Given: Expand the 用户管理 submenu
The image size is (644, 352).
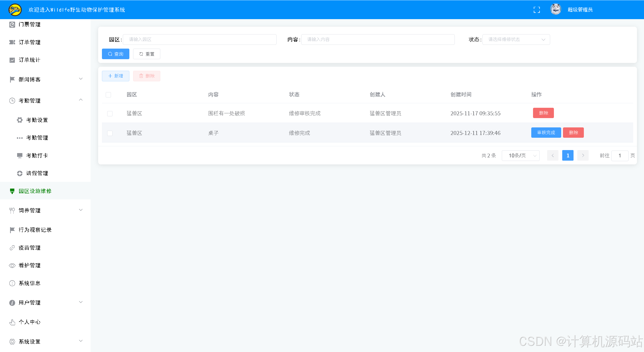Looking at the screenshot, I should tap(81, 302).
